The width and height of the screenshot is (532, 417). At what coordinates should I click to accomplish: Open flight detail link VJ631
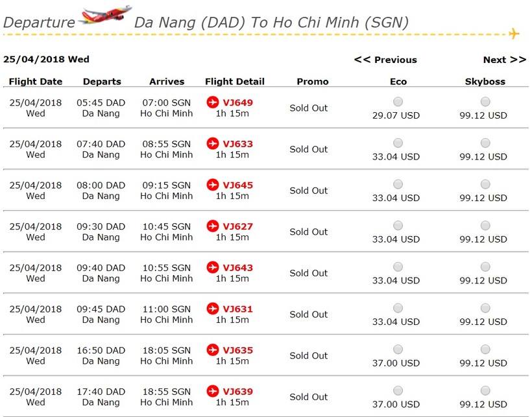point(237,309)
